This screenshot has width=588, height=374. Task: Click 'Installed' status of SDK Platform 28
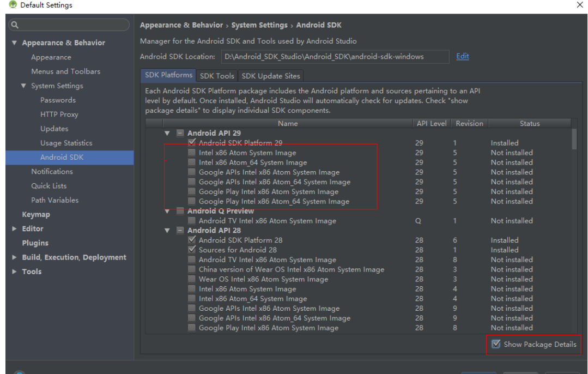(x=505, y=240)
